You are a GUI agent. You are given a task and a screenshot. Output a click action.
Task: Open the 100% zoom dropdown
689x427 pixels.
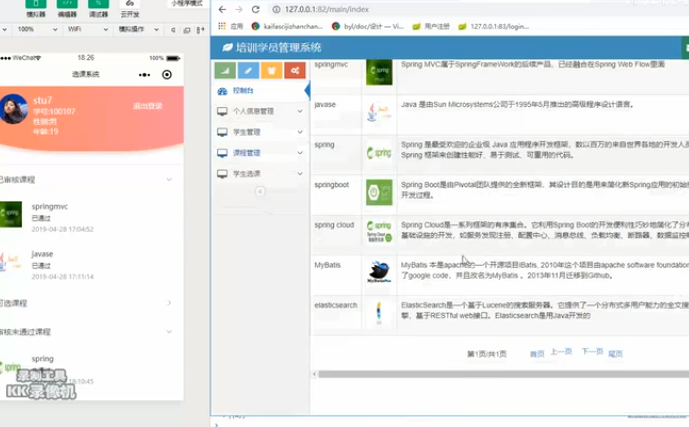[37, 29]
